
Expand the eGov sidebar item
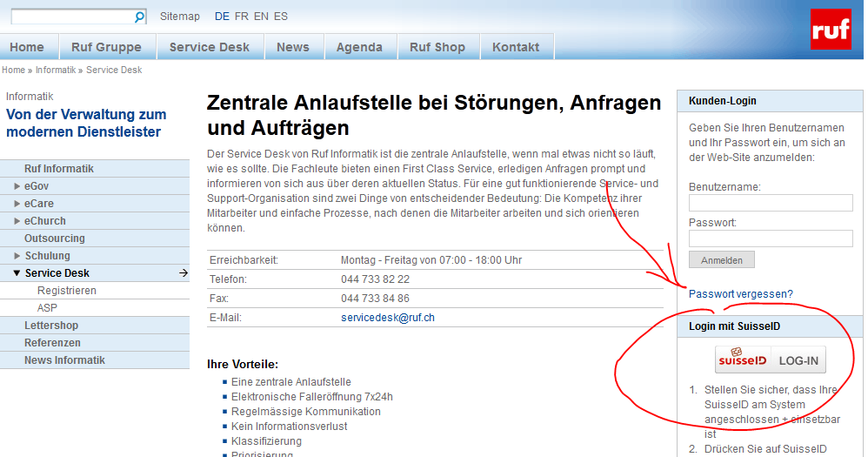(17, 186)
